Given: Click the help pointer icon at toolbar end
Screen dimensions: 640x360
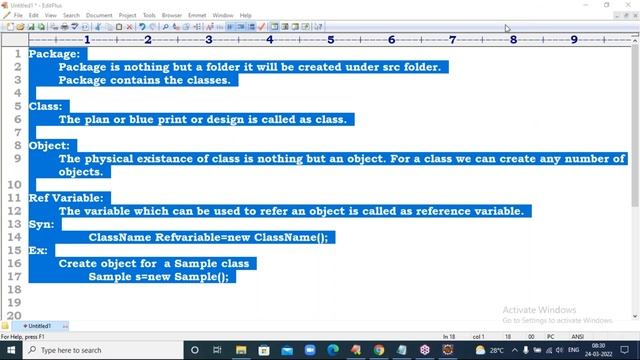Looking at the screenshot, I should [x=318, y=27].
